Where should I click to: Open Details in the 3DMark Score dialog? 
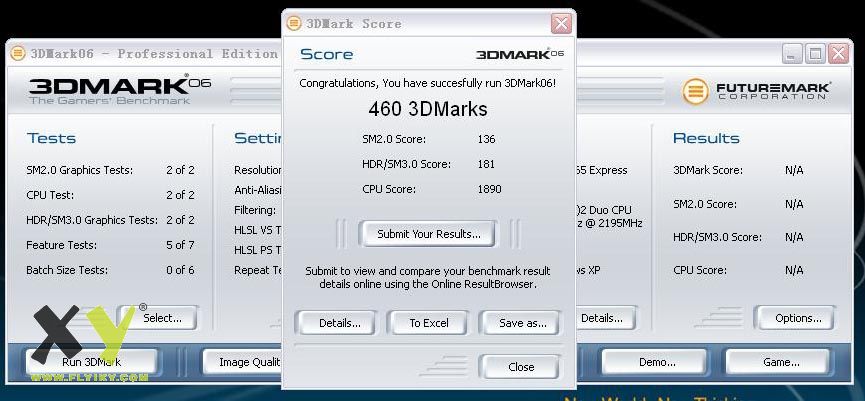335,323
